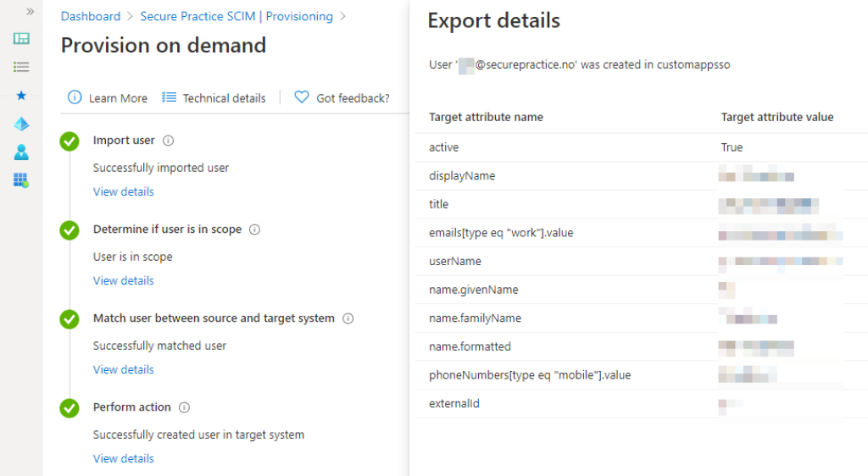View details under Successfully matched user
The width and height of the screenshot is (868, 476).
pos(124,370)
